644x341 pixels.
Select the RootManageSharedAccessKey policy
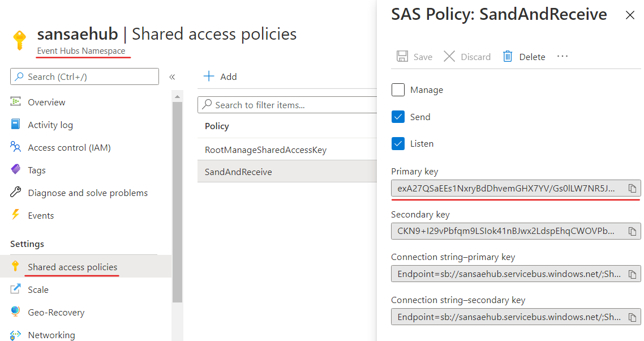click(265, 150)
